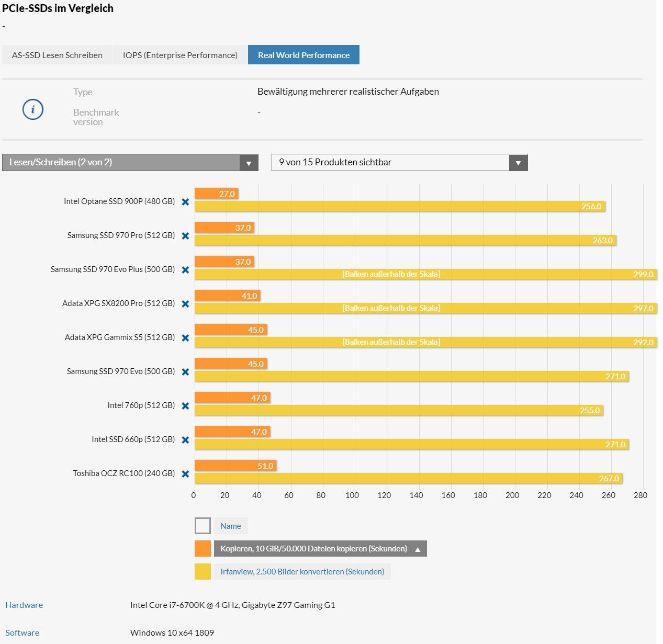Image resolution: width=663 pixels, height=644 pixels.
Task: Remove Intel Optane SSD 900P from chart
Action: tap(185, 202)
